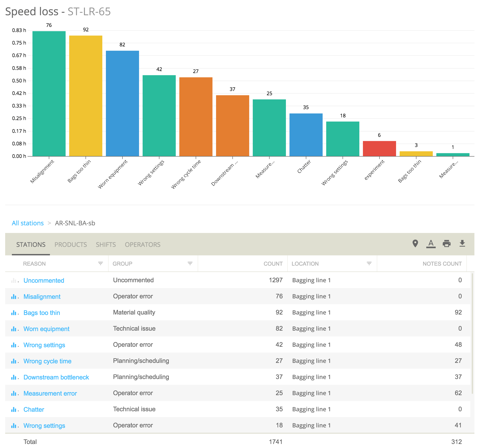Image resolution: width=478 pixels, height=448 pixels.
Task: Click the download icon
Action: pyautogui.click(x=462, y=243)
